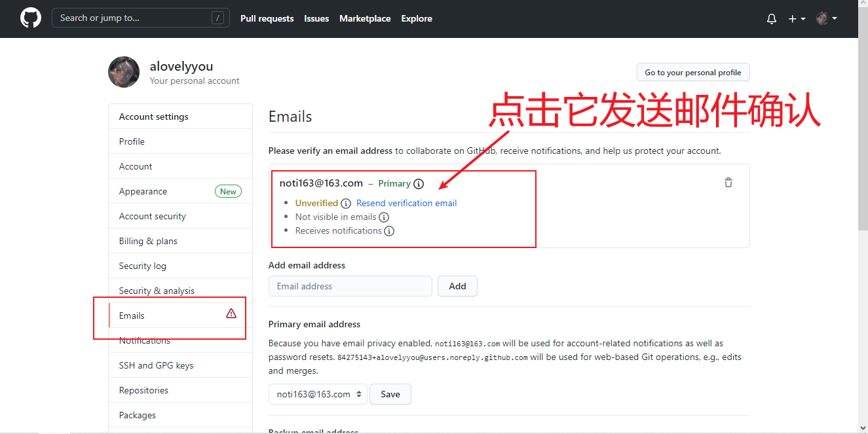Image resolution: width=868 pixels, height=434 pixels.
Task: Open the user avatar dropdown in header
Action: 827,18
